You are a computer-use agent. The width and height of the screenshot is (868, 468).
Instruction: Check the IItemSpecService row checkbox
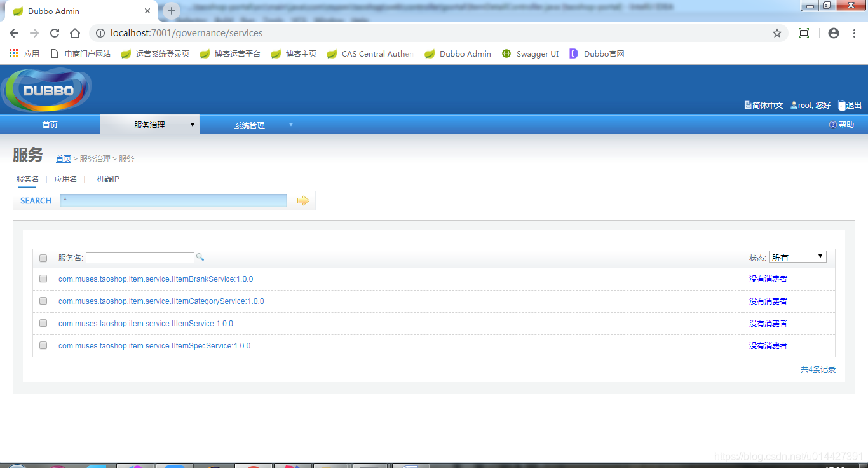pos(43,345)
